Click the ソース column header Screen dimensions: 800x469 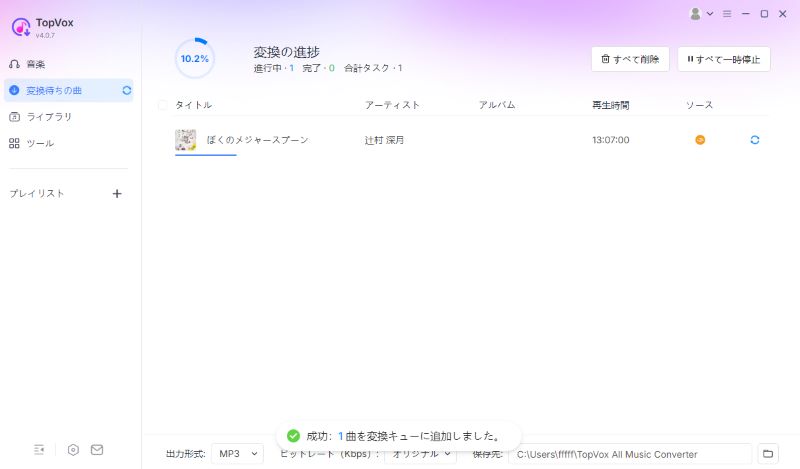click(x=699, y=105)
